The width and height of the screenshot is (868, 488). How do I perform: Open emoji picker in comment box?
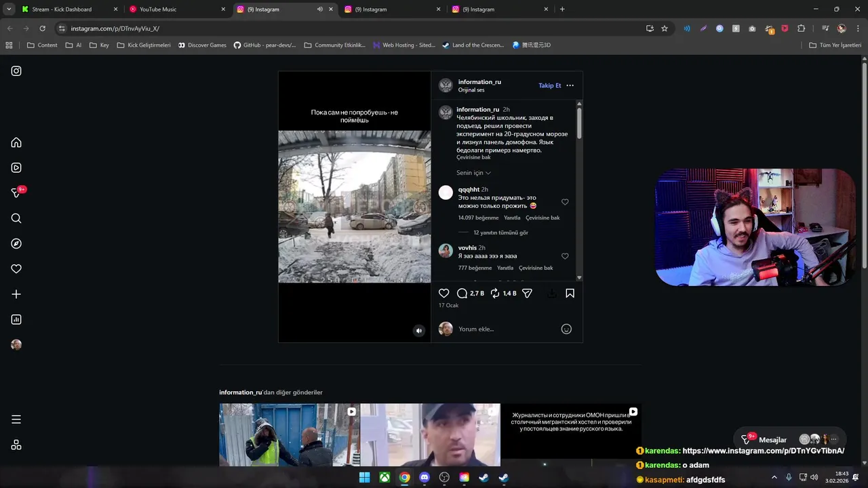point(566,329)
